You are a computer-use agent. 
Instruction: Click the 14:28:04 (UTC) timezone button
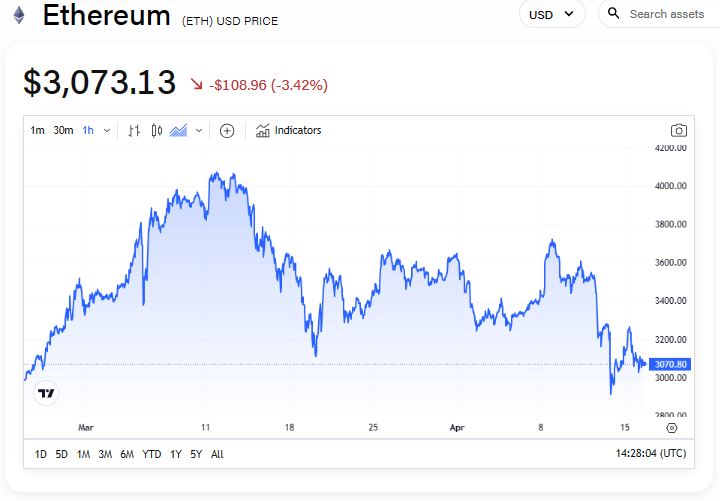coord(650,454)
